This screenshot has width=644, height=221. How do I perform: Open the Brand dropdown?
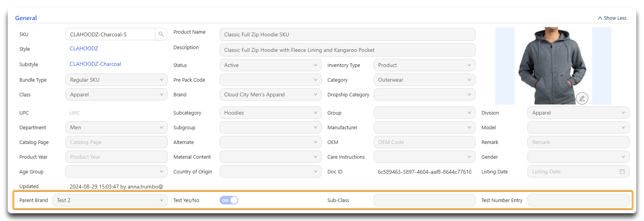(x=270, y=94)
